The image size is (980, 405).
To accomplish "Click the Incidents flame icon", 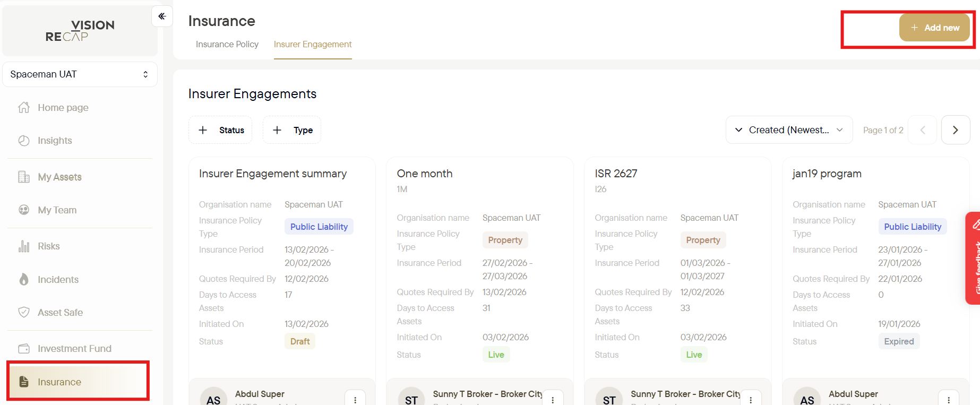I will [x=24, y=279].
